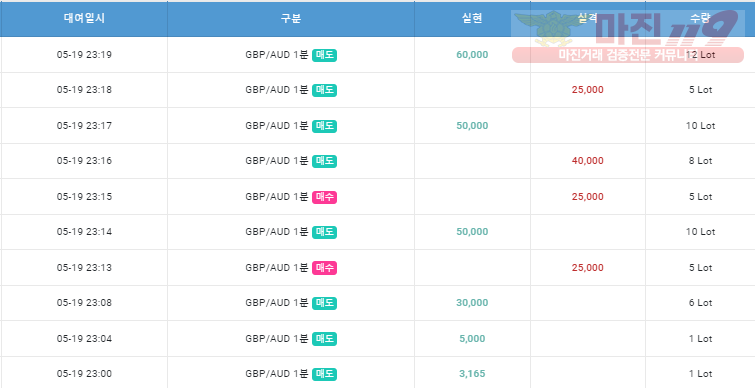The width and height of the screenshot is (755, 388).
Task: Click the 매도 badge in 23:04 row
Action: (x=324, y=339)
